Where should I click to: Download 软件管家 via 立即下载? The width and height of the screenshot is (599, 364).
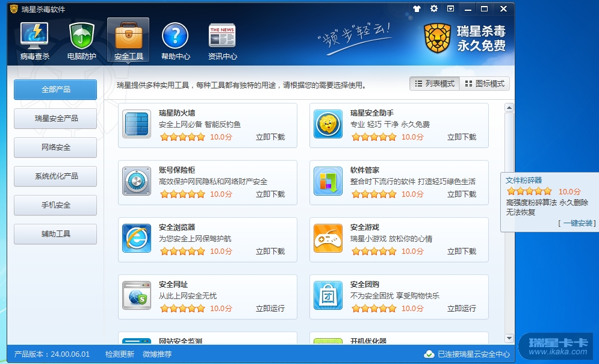462,194
